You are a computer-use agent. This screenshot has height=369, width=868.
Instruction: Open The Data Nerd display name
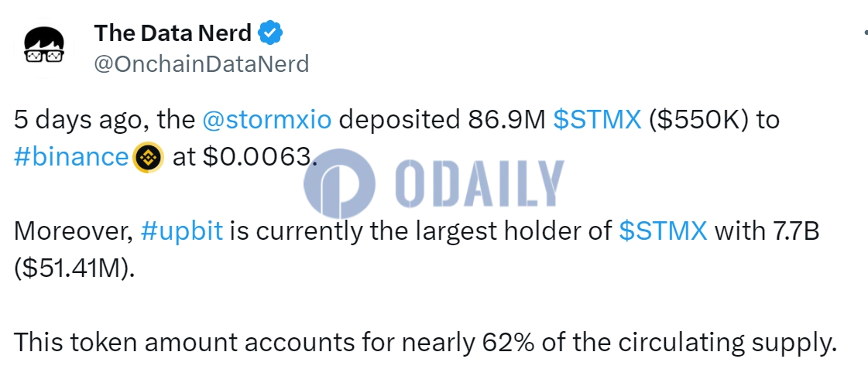173,33
